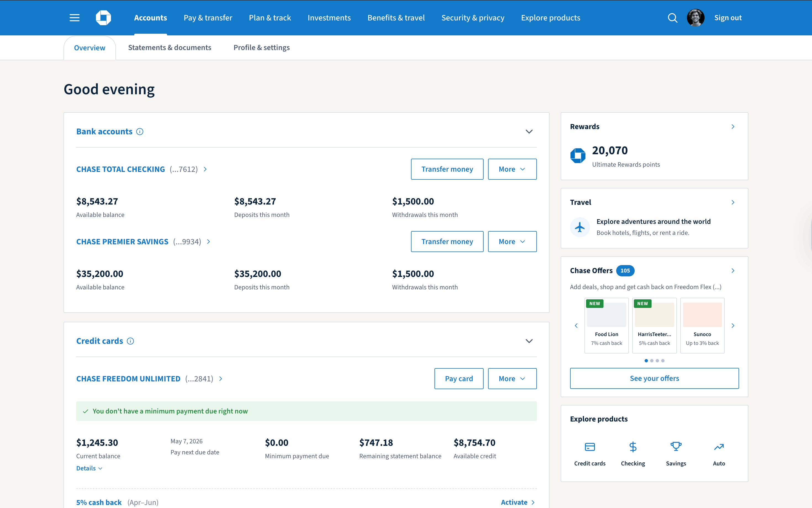
Task: Open the Plan & track menu
Action: [270, 18]
